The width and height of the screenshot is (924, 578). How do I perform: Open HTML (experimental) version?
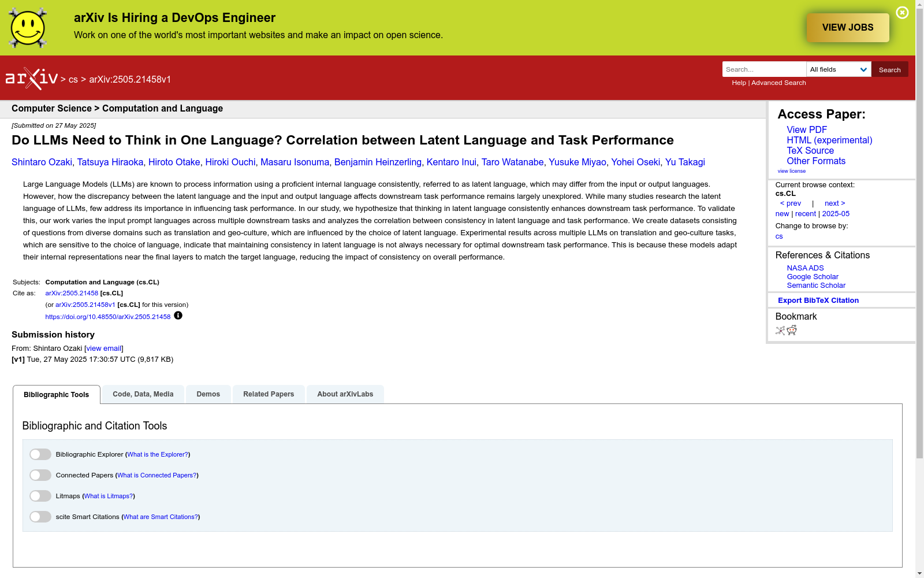point(829,140)
